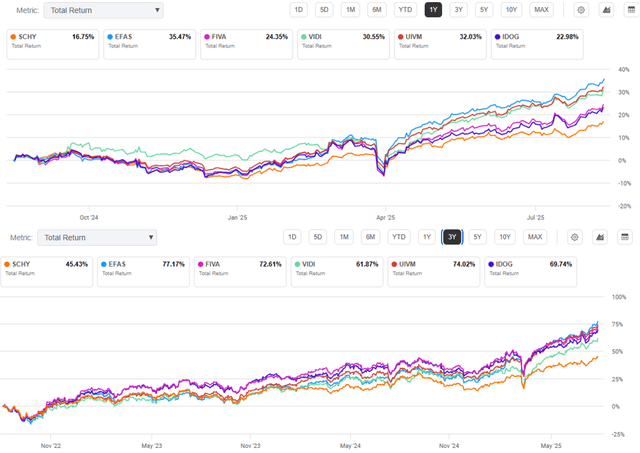Open settings gear on the bottom chart
The width and height of the screenshot is (640, 453).
(x=575, y=237)
